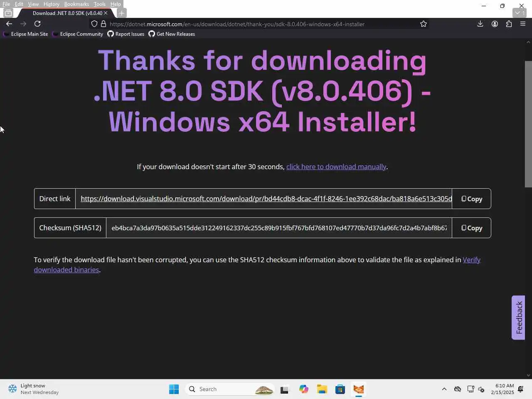This screenshot has width=532, height=399.
Task: Open the Tools menu
Action: click(99, 4)
